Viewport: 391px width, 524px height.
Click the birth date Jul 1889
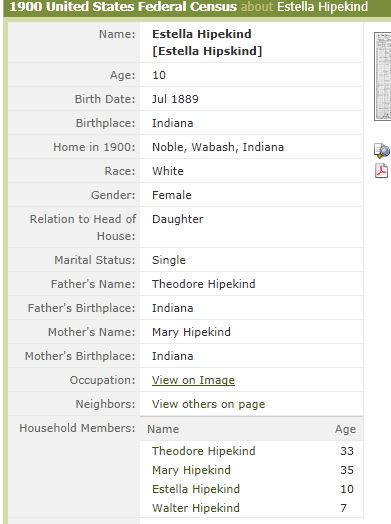[x=175, y=99]
